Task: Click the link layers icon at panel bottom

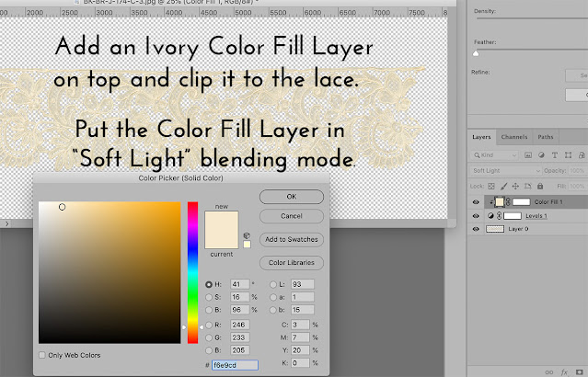Action: click(x=549, y=372)
